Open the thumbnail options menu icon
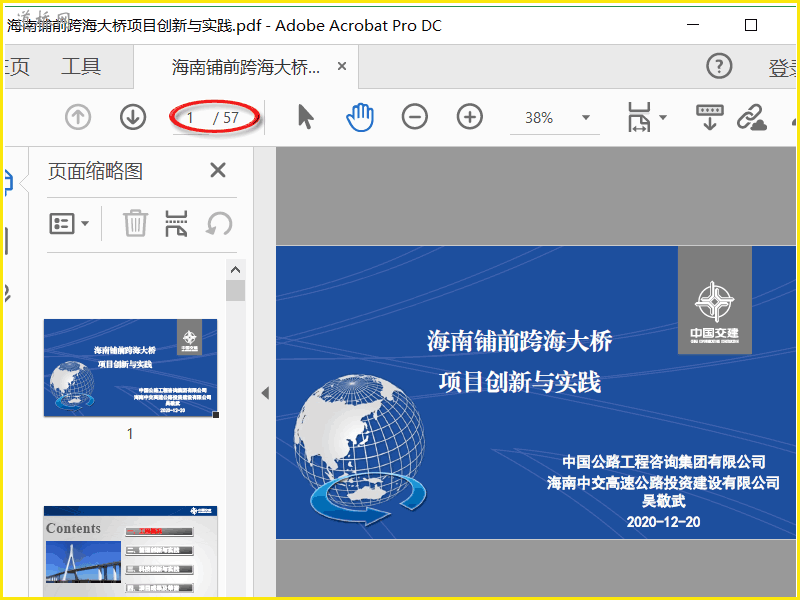The height and width of the screenshot is (600, 800). pos(69,223)
